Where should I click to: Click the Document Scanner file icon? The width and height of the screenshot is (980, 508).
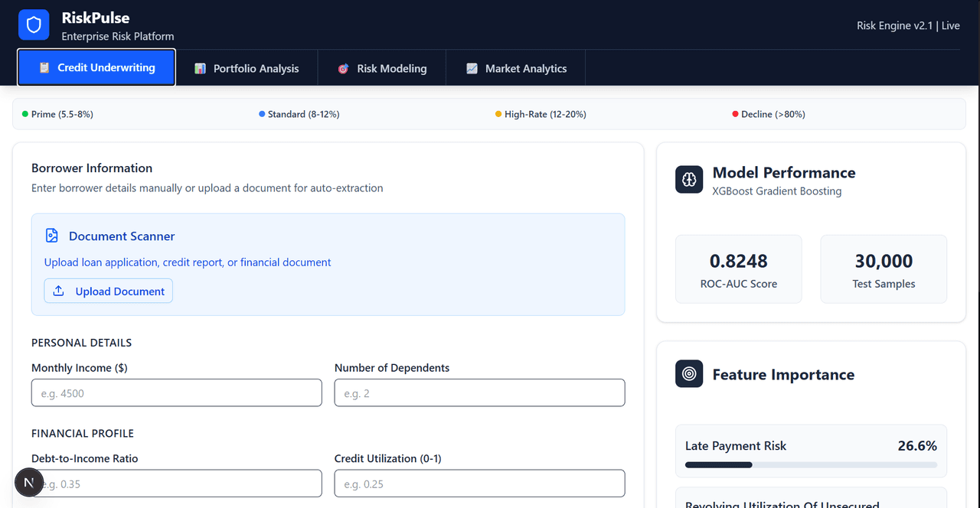51,235
